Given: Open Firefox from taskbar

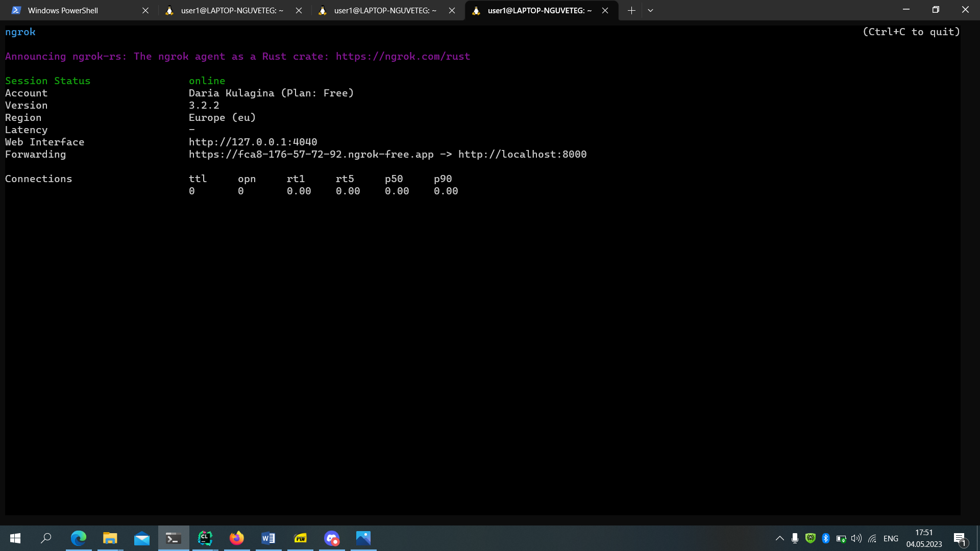Looking at the screenshot, I should (236, 538).
